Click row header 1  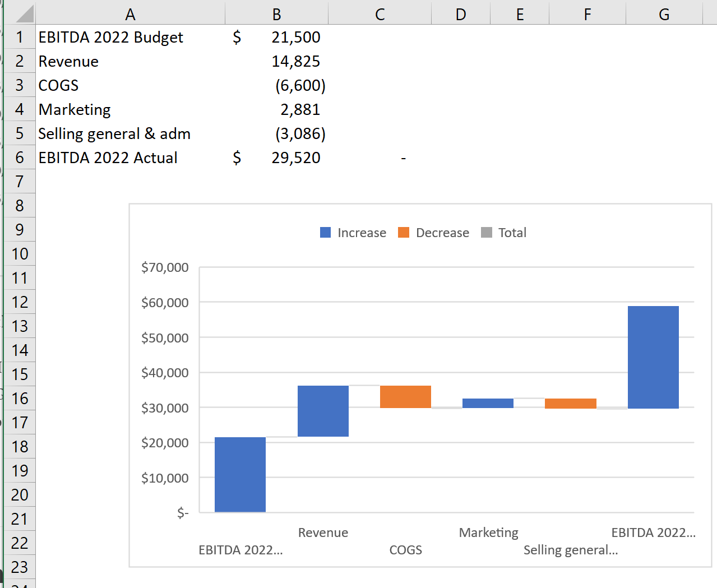pos(18,37)
